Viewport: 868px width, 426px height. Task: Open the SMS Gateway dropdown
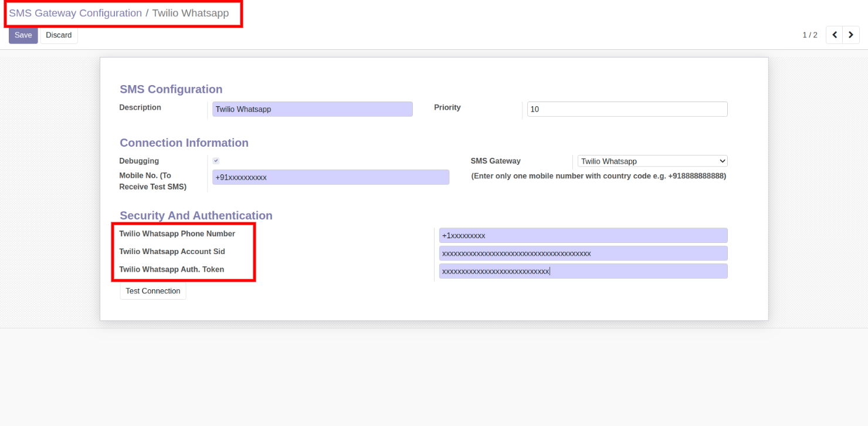652,161
